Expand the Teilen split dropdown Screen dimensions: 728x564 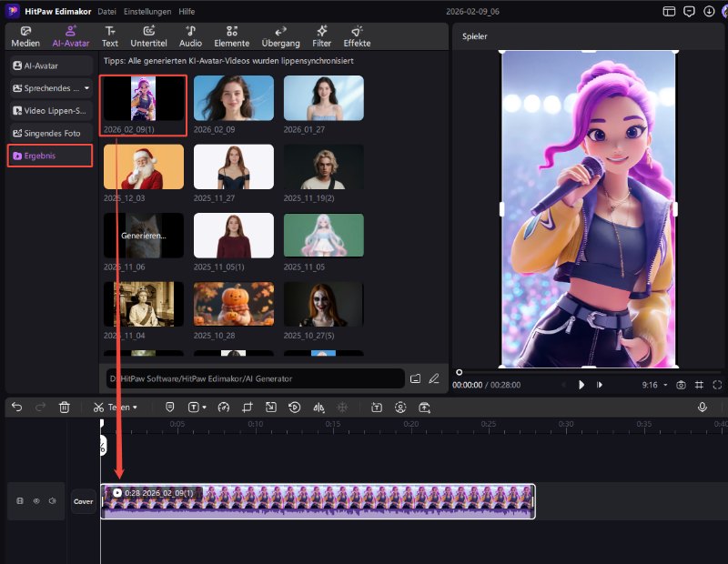click(136, 408)
